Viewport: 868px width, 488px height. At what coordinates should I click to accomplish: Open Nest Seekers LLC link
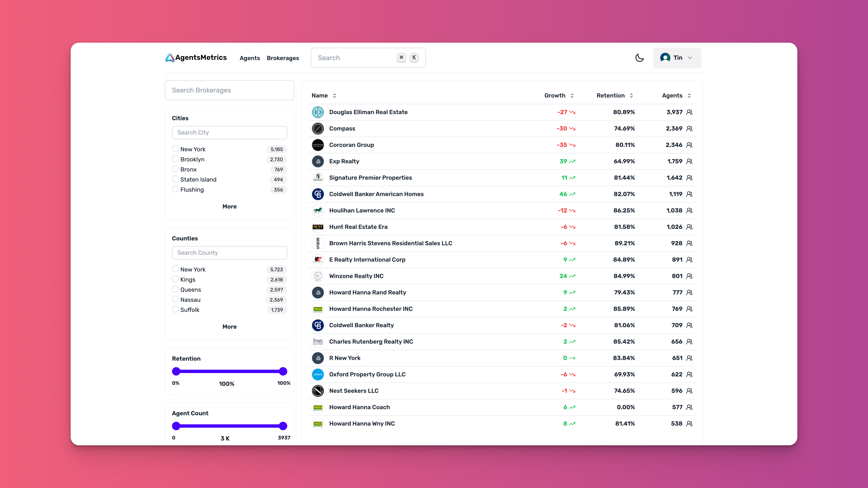(354, 391)
